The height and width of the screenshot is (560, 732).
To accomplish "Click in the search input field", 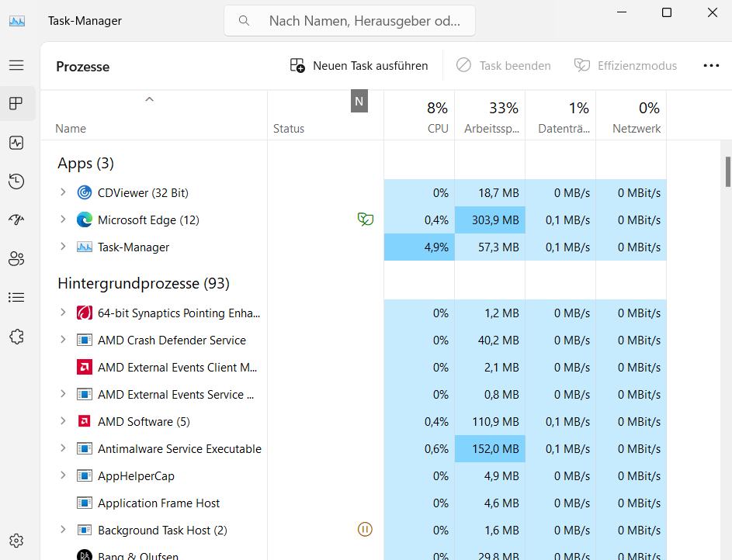I will coord(365,21).
